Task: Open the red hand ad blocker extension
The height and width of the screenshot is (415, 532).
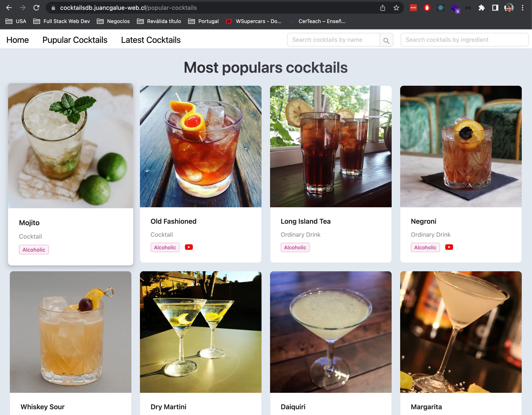Action: pyautogui.click(x=427, y=8)
